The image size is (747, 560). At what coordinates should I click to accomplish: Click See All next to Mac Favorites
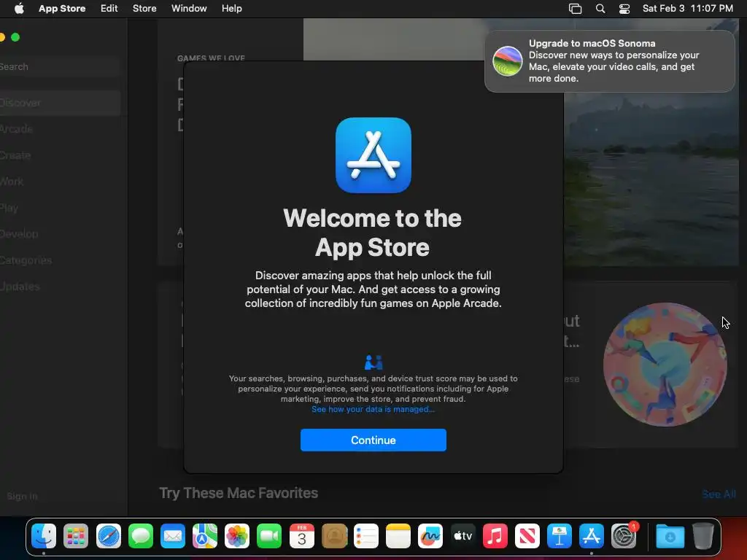coord(719,494)
